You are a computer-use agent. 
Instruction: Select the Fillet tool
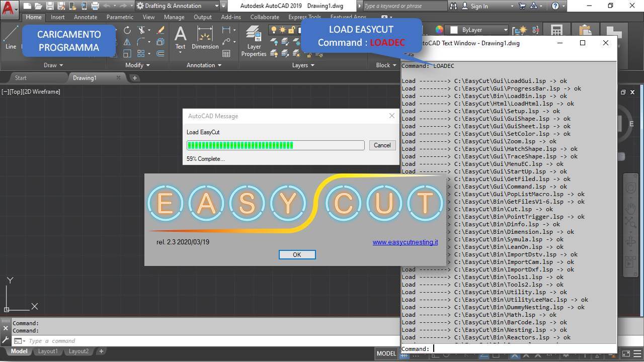pyautogui.click(x=141, y=42)
